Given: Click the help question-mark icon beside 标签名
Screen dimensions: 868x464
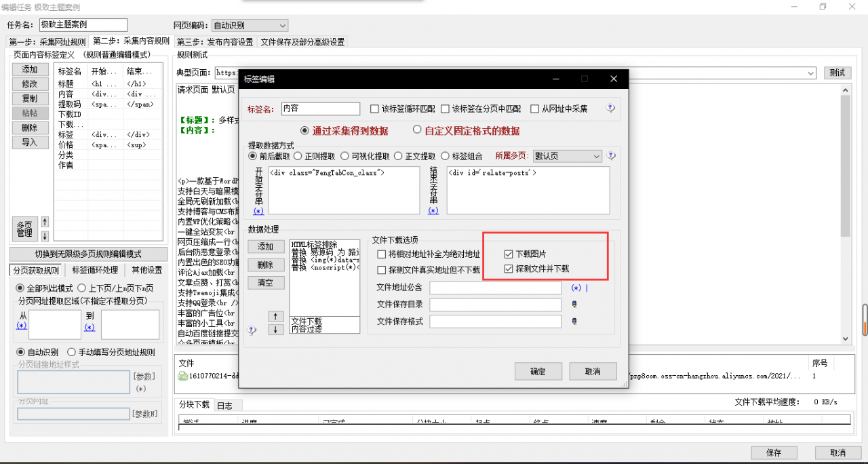Looking at the screenshot, I should 611,109.
